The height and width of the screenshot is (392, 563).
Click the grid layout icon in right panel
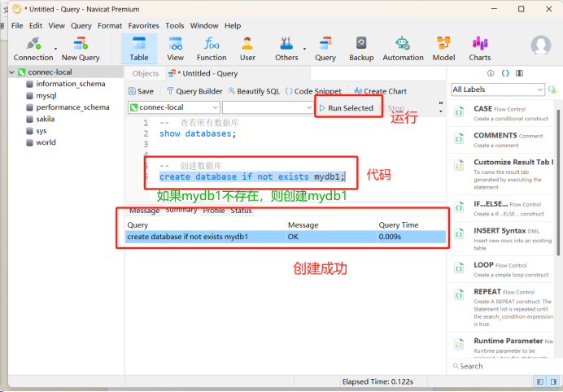(x=520, y=73)
